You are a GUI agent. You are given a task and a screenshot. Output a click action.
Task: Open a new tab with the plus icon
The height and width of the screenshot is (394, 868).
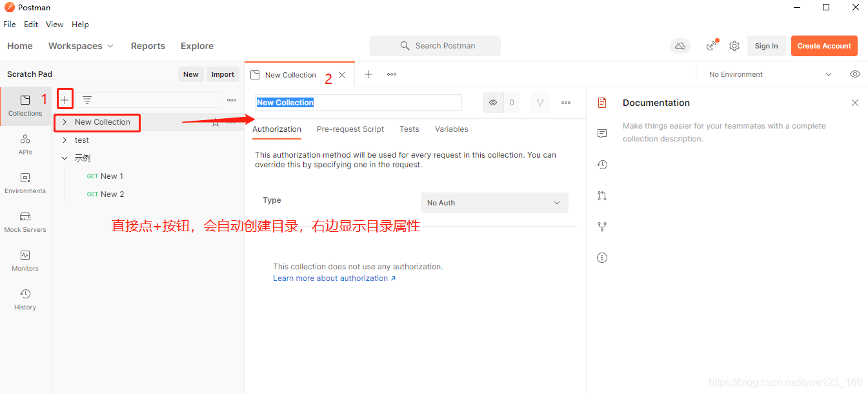(368, 74)
